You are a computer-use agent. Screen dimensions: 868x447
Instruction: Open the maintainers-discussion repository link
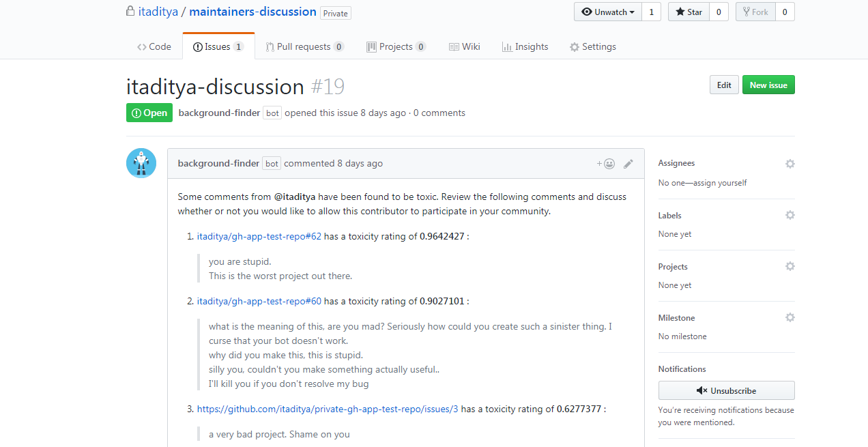click(252, 12)
